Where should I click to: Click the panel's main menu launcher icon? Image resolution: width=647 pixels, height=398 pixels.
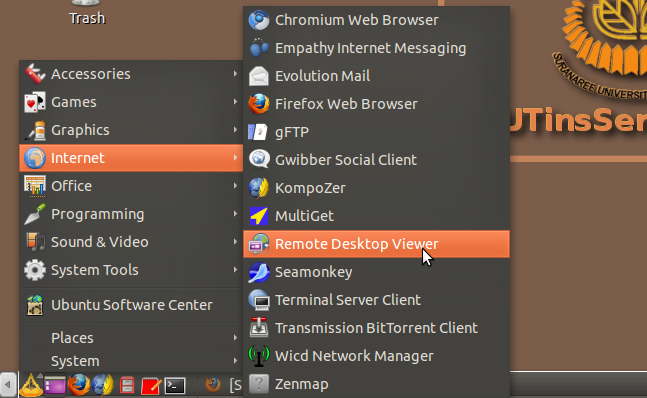pyautogui.click(x=31, y=385)
